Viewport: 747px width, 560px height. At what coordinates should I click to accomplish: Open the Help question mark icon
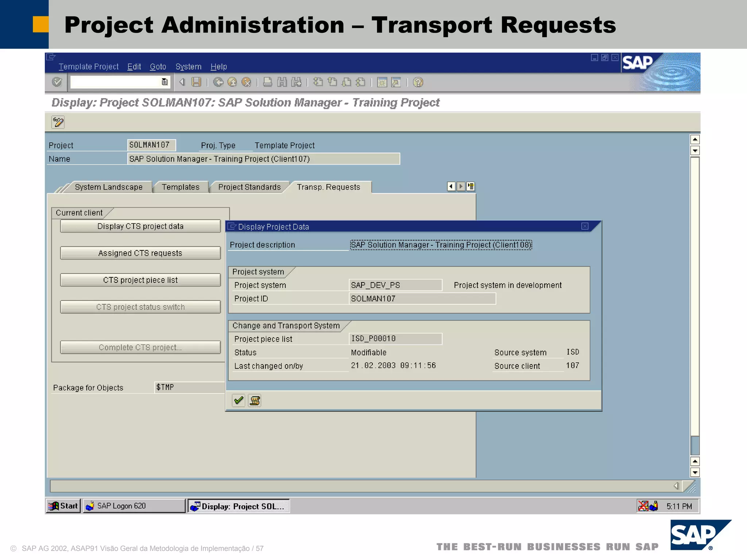(x=418, y=82)
